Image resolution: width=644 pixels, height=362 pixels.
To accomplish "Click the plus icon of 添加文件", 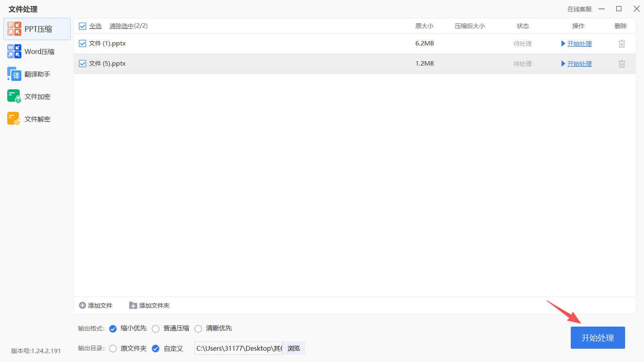I will point(83,306).
